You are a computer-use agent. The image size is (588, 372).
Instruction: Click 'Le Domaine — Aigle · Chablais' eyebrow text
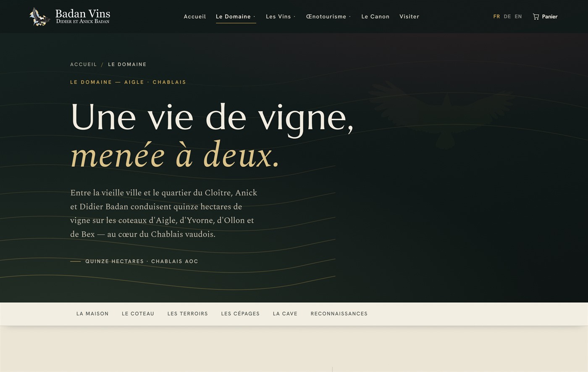point(128,82)
